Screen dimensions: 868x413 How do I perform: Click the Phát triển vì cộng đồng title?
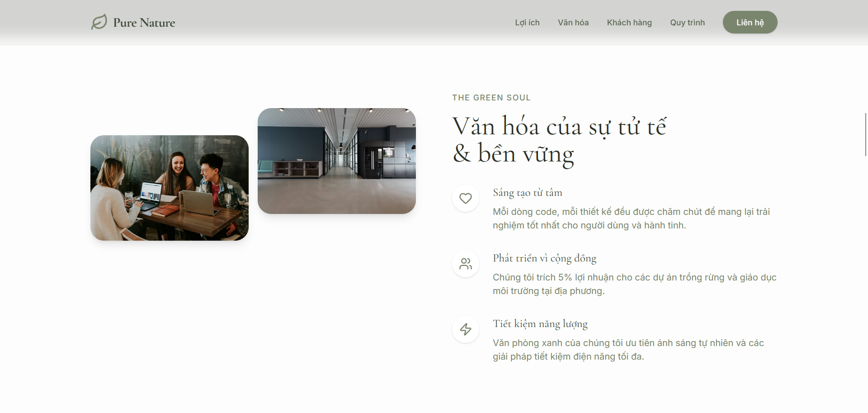click(544, 258)
